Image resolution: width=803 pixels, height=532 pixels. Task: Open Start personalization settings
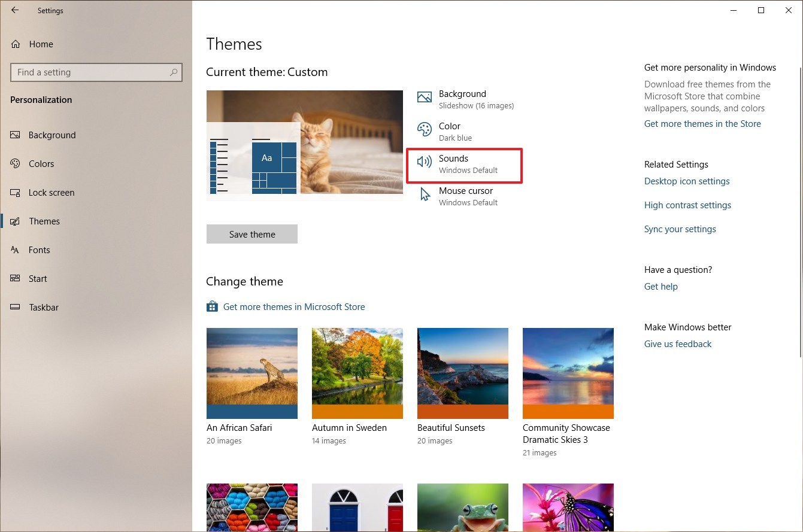38,278
